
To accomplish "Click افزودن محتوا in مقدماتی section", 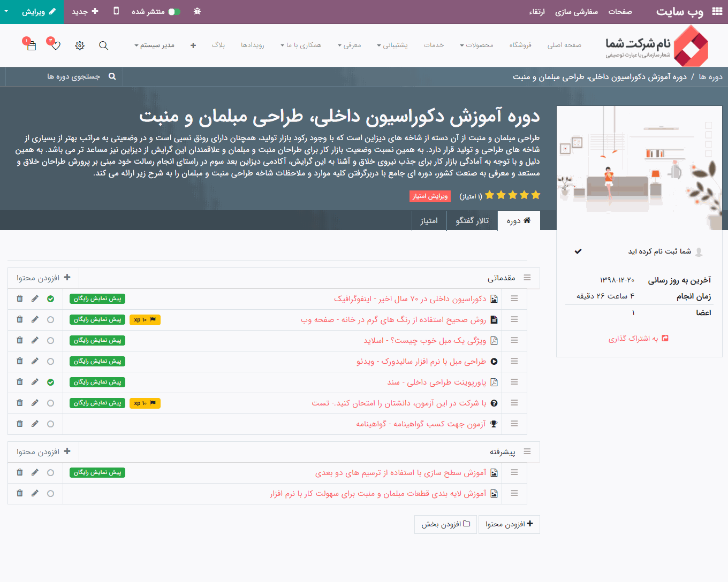I will (43, 278).
